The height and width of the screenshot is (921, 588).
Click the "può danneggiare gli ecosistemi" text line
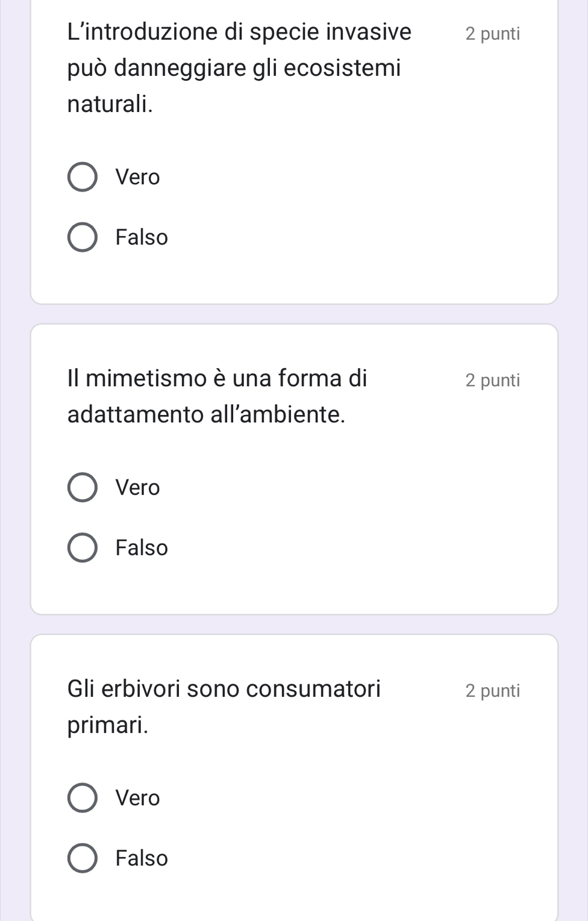[234, 68]
